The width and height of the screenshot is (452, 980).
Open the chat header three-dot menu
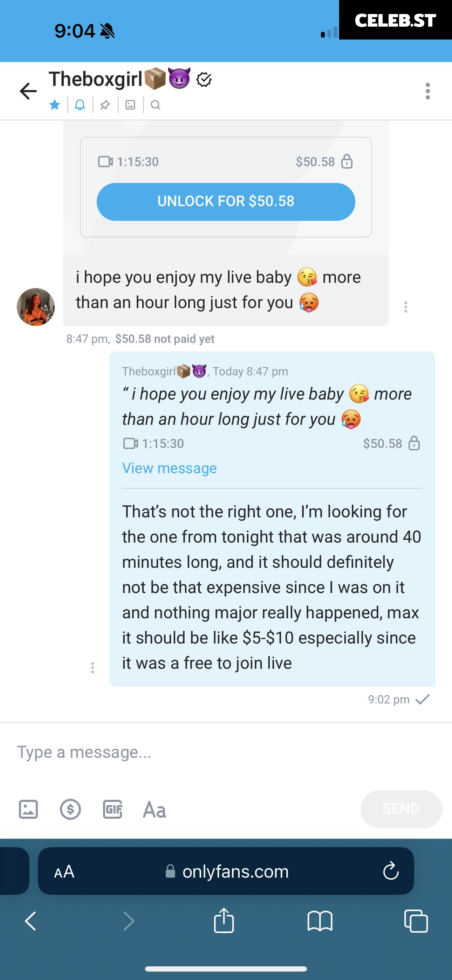[428, 91]
